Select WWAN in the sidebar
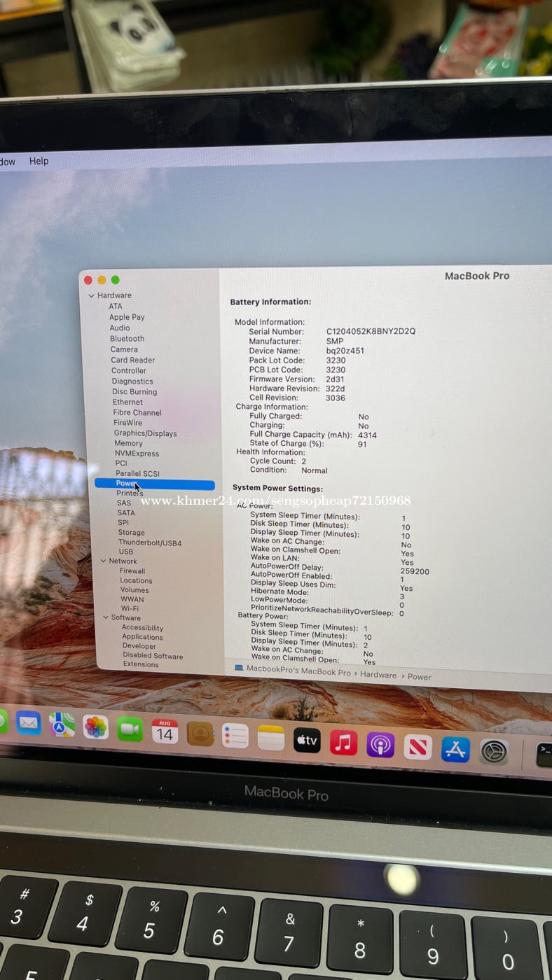Screen dimensions: 552x980 [x=132, y=599]
